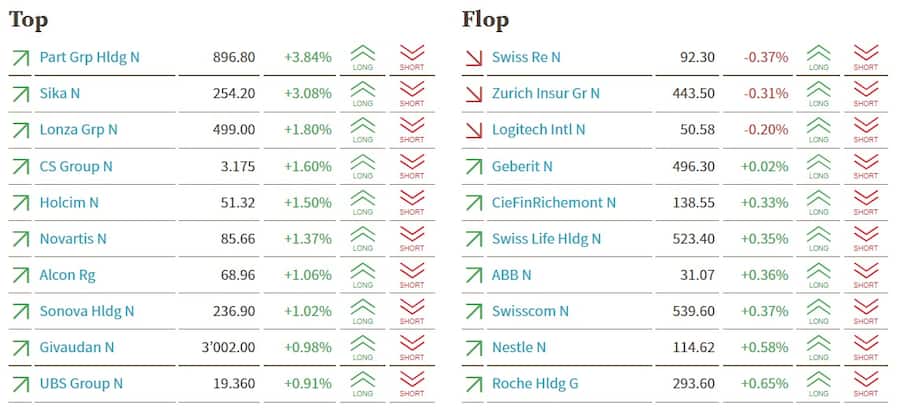Select LONG icon for Nestle N
Viewport: 900px width, 416px height.
(819, 347)
